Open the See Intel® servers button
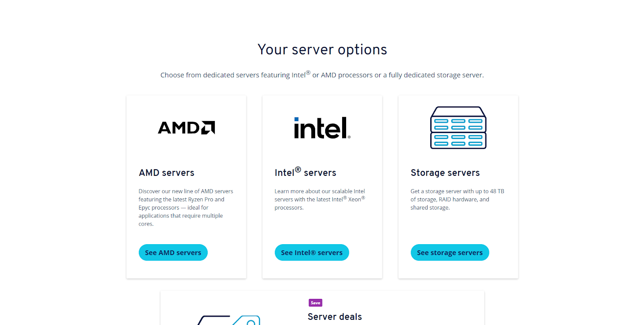 pyautogui.click(x=312, y=253)
